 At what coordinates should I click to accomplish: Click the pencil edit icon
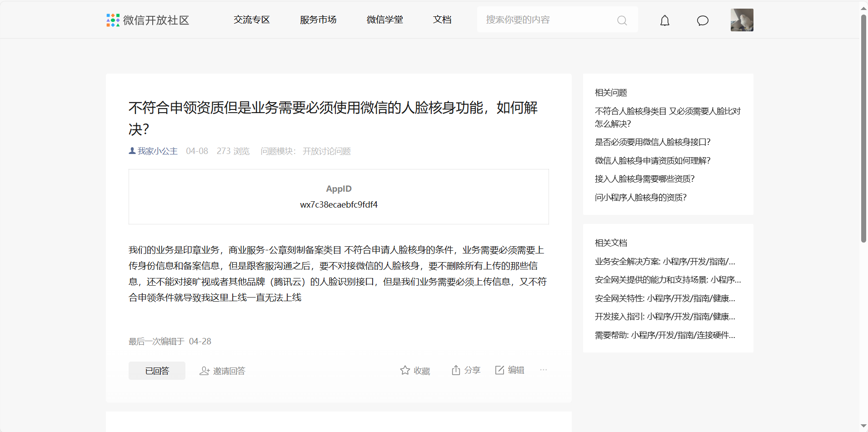(x=499, y=370)
